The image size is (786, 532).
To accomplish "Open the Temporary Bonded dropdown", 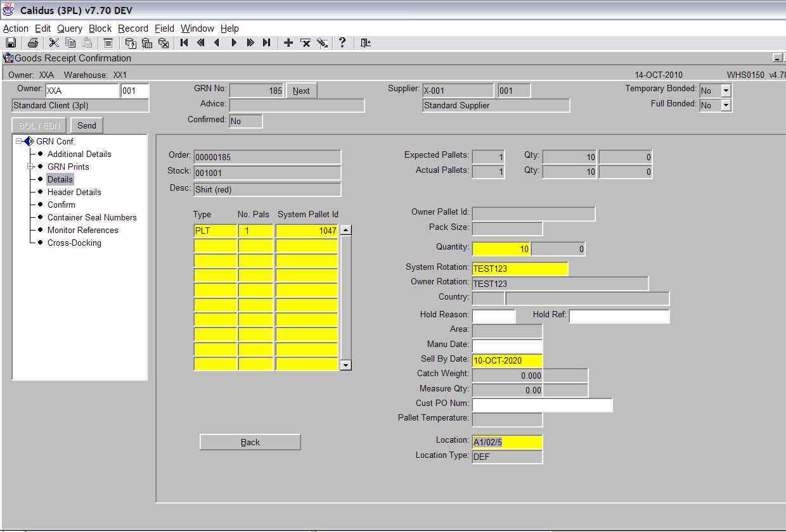I will tap(726, 91).
